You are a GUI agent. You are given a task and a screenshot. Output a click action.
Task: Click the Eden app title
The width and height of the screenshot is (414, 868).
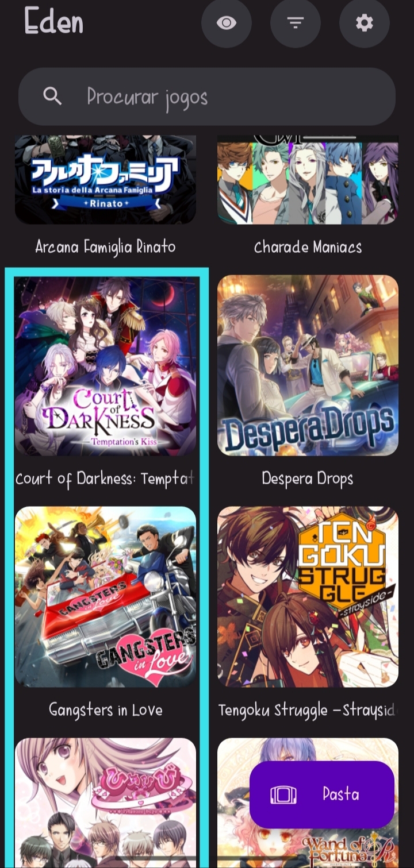coord(54,21)
